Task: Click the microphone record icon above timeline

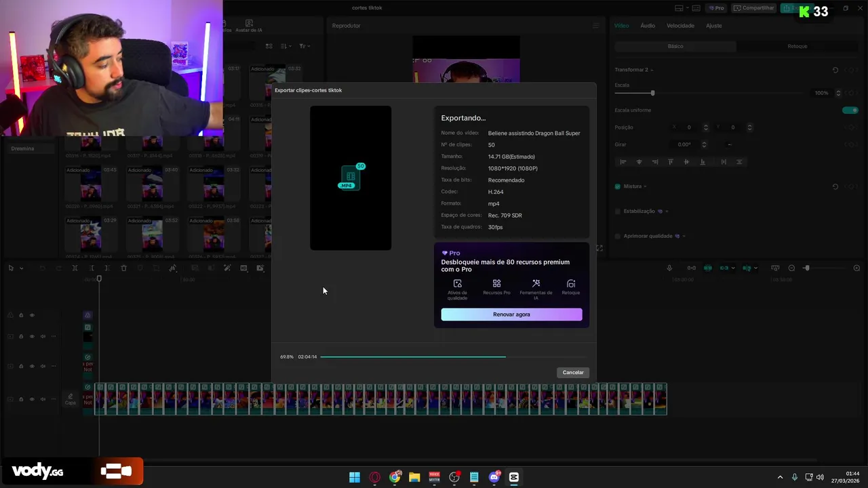Action: pyautogui.click(x=669, y=268)
